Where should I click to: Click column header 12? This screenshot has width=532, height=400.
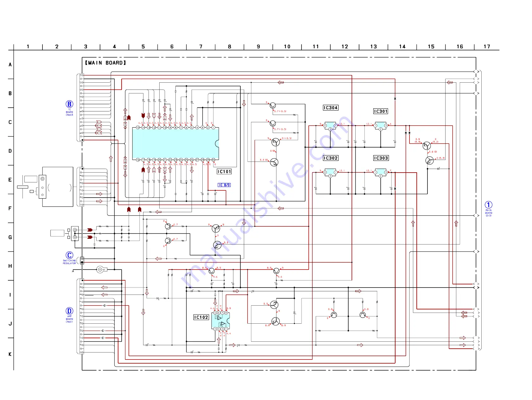click(x=345, y=47)
